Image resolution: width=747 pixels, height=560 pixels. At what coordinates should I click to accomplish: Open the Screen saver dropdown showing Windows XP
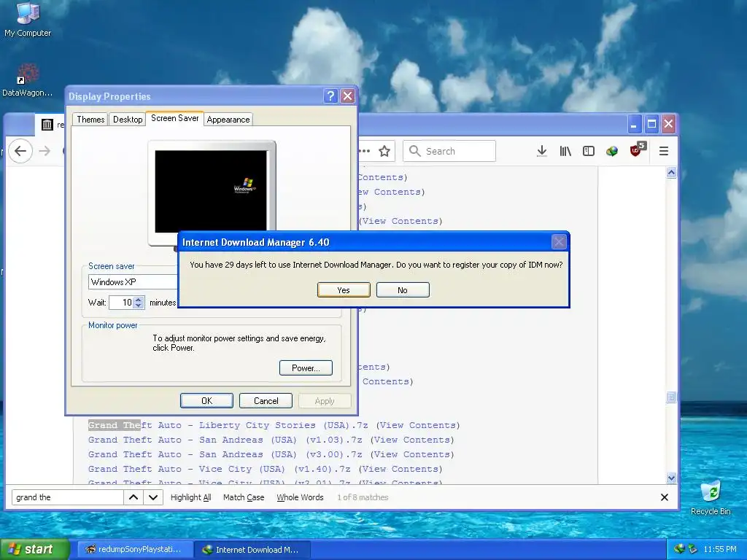[133, 282]
